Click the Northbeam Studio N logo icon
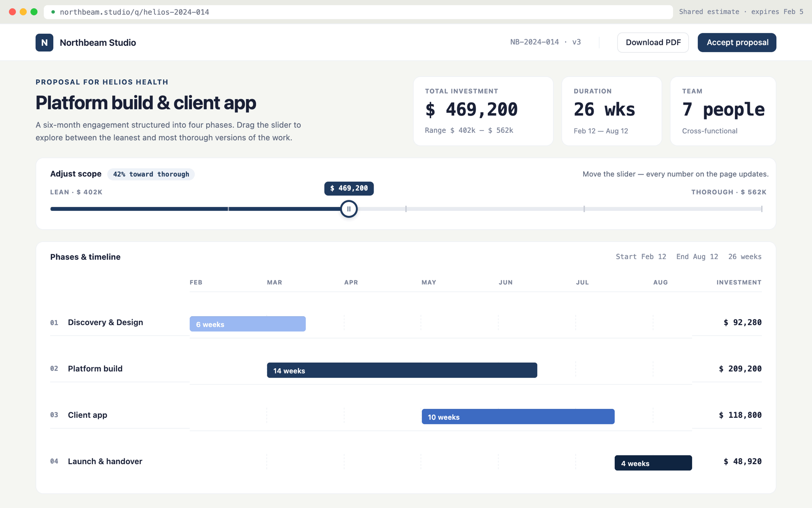The image size is (812, 508). pos(44,43)
